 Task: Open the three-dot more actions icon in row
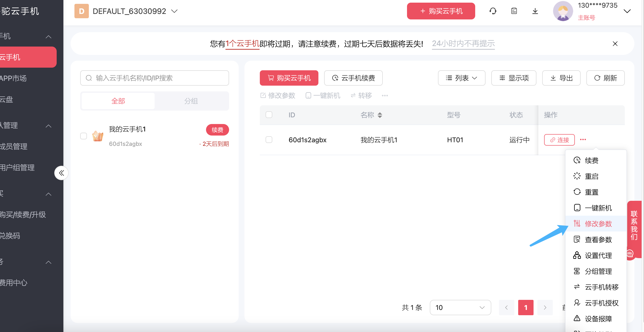pos(583,140)
